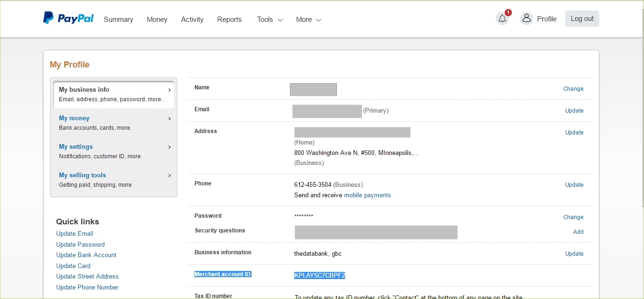Open the mobile payments link
This screenshot has width=644, height=299.
pos(368,195)
